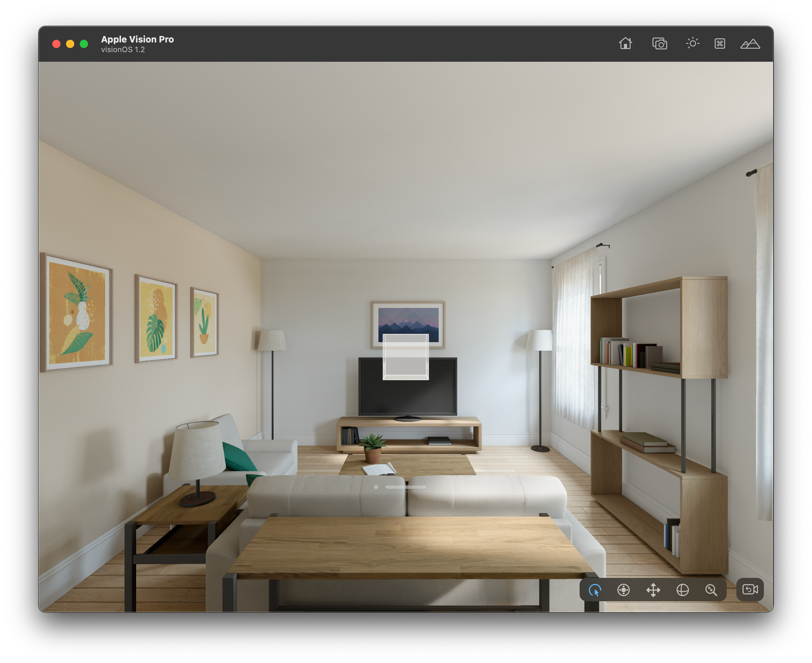The image size is (812, 663).
Task: Switch simulated scenes using the mountains icon
Action: click(750, 44)
